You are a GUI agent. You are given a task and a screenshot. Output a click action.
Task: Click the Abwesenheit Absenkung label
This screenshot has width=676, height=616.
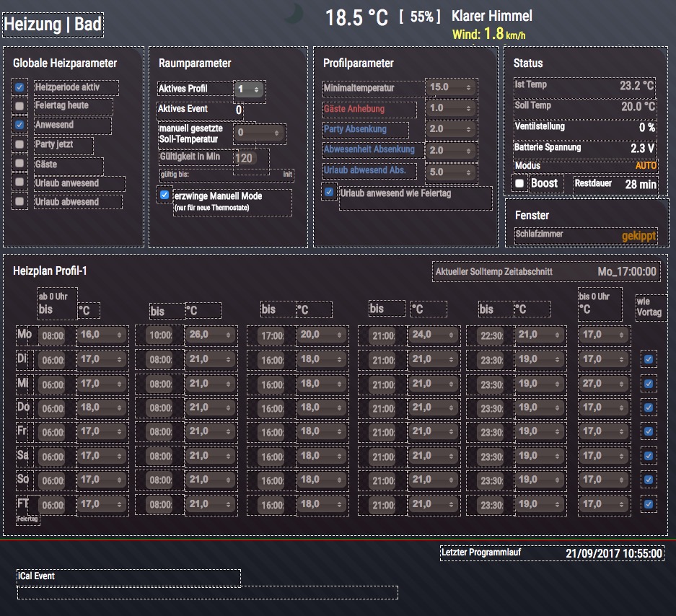[x=369, y=149]
